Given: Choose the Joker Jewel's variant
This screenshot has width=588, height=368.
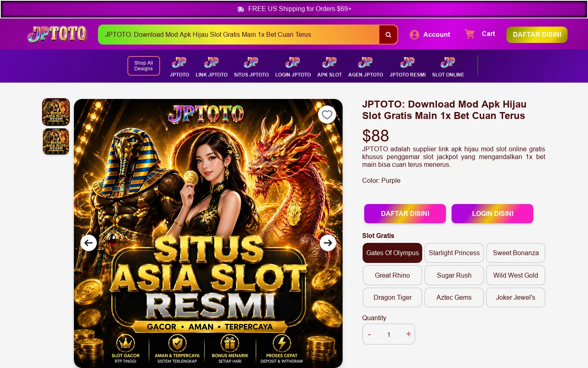Looking at the screenshot, I should pyautogui.click(x=516, y=298).
